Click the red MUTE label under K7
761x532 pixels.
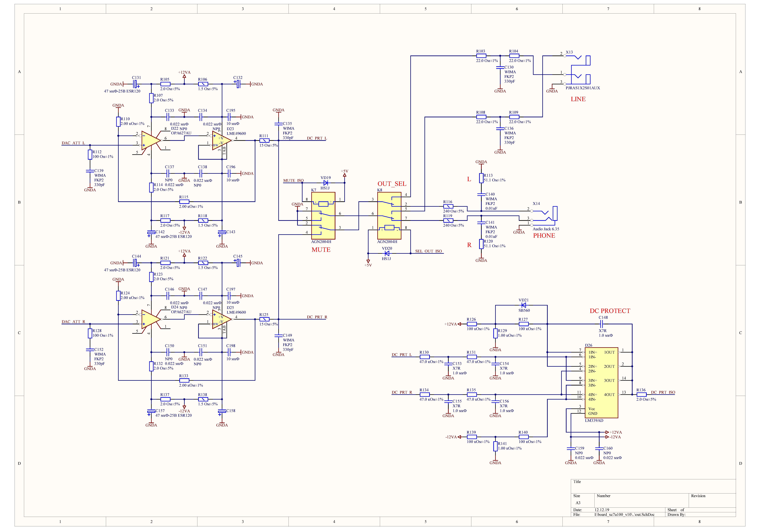coord(321,250)
